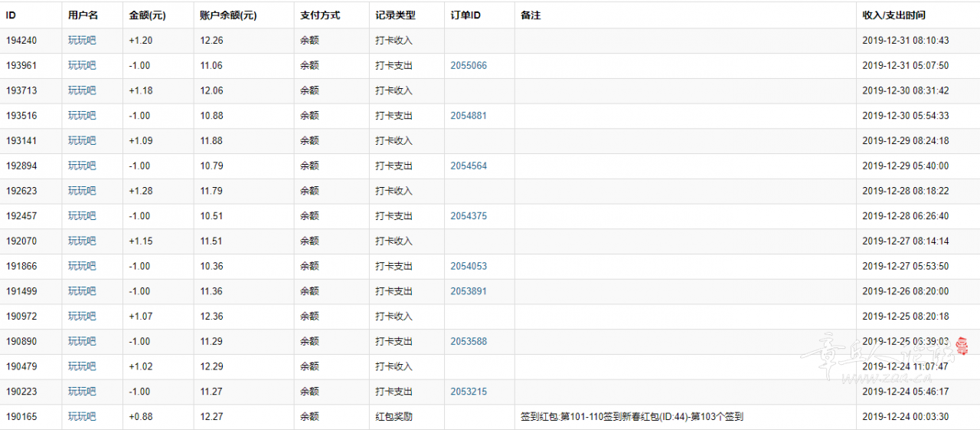Open order link 2054375
The width and height of the screenshot is (980, 430).
click(x=469, y=216)
